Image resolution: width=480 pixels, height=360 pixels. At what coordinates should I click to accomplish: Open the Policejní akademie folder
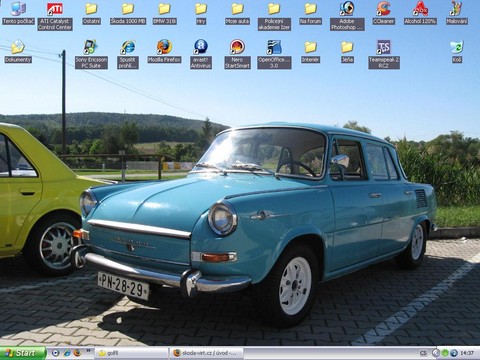[274, 16]
